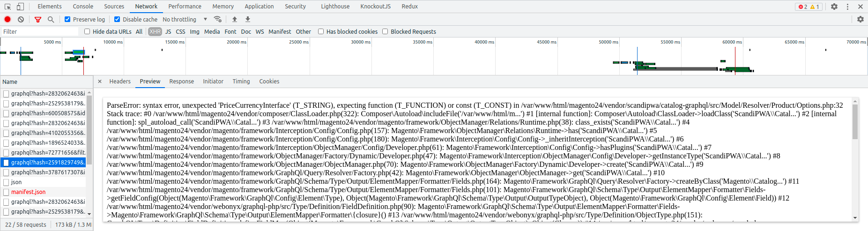Select the json request row
The width and height of the screenshot is (868, 231).
point(44,182)
